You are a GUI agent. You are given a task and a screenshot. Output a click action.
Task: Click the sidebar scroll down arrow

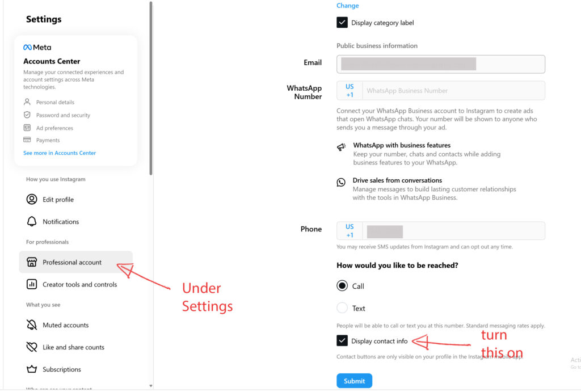tap(151, 386)
